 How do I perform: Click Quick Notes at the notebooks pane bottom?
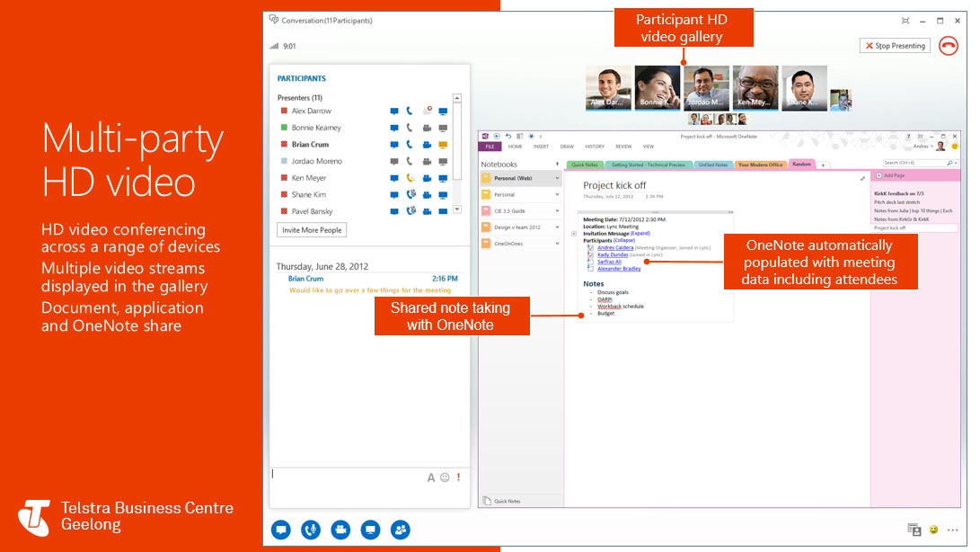(501, 502)
